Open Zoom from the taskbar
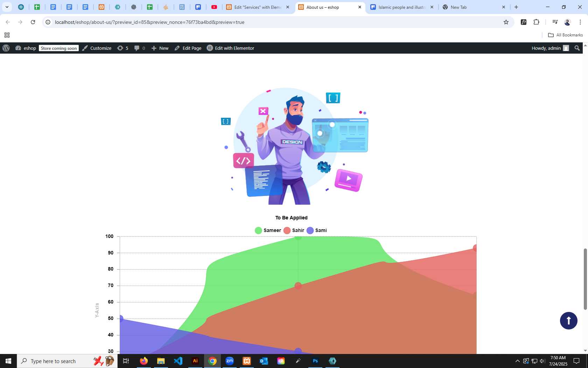Image resolution: width=588 pixels, height=368 pixels. click(x=230, y=361)
